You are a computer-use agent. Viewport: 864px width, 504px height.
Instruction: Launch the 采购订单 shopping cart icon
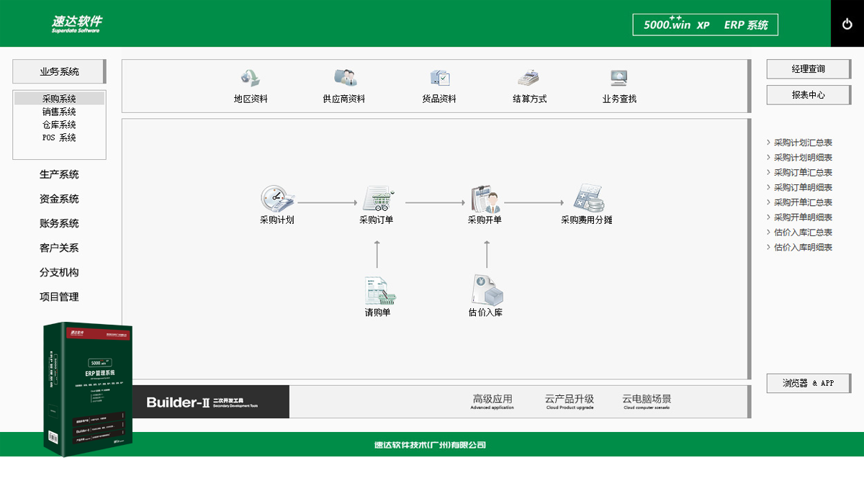(x=377, y=198)
